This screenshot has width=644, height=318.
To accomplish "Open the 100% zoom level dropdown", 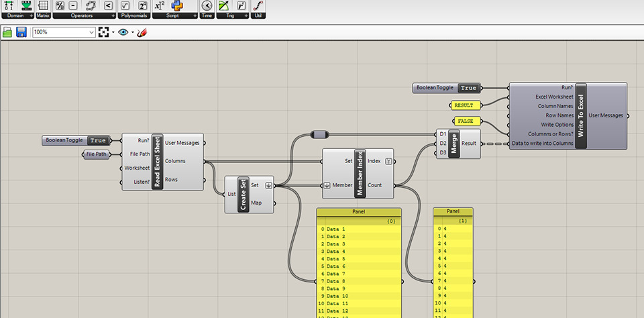I will tap(92, 32).
